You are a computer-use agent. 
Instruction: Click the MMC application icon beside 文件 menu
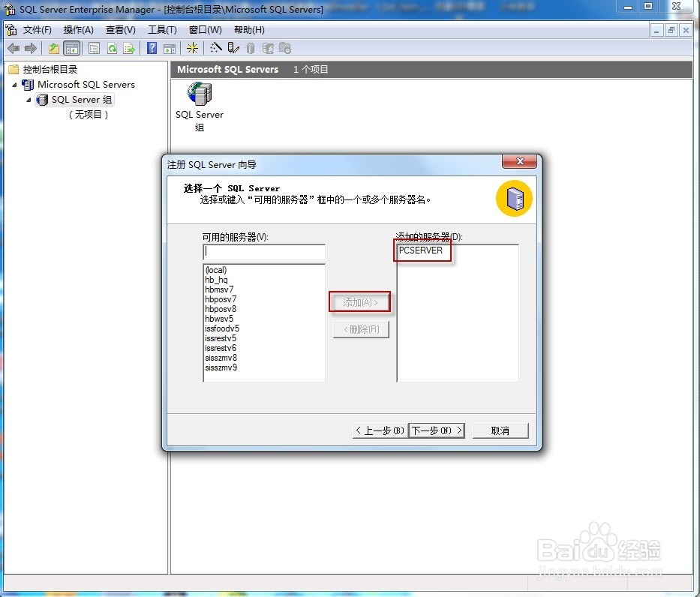point(11,29)
